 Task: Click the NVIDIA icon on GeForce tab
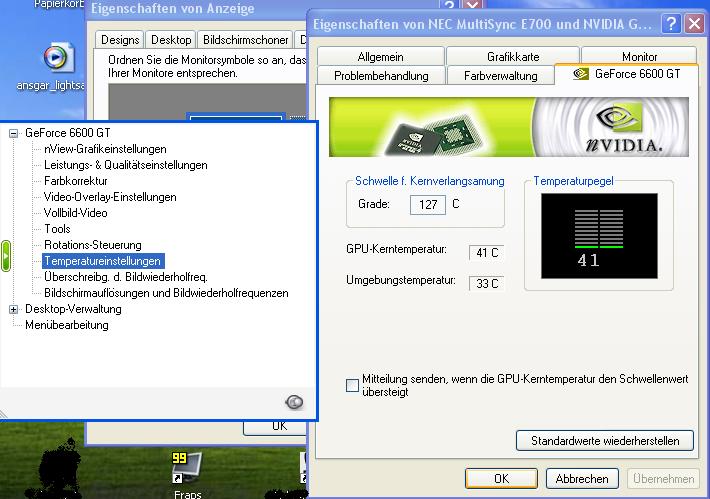coord(580,74)
